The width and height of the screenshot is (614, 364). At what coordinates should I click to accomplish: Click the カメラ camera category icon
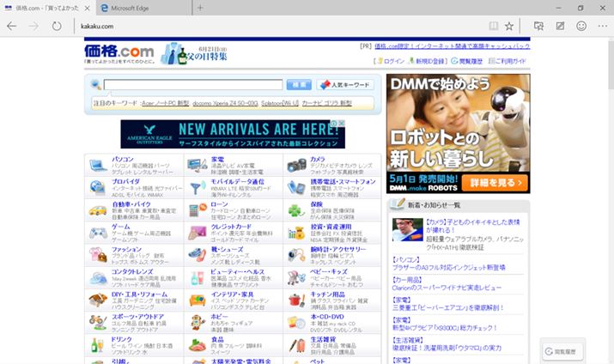click(x=296, y=165)
